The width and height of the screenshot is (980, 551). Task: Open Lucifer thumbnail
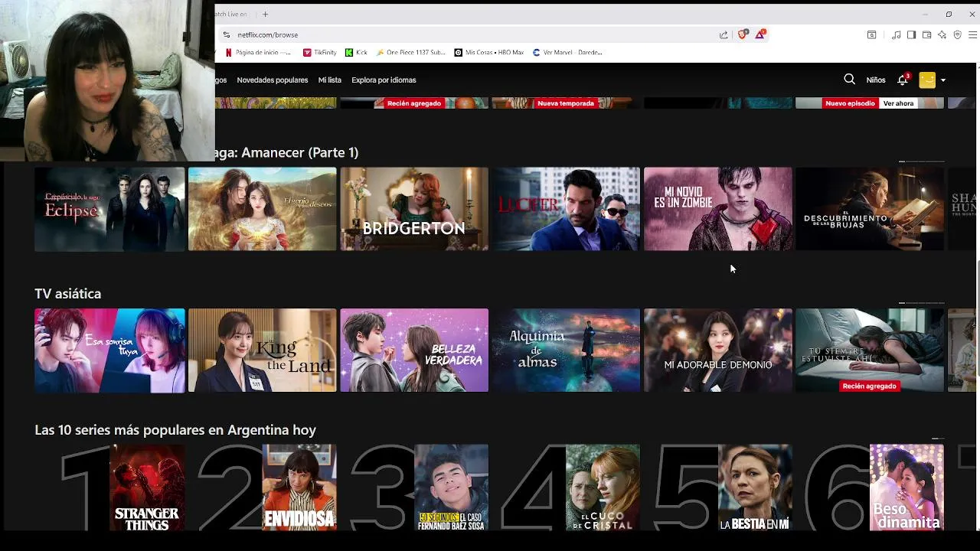pos(566,209)
